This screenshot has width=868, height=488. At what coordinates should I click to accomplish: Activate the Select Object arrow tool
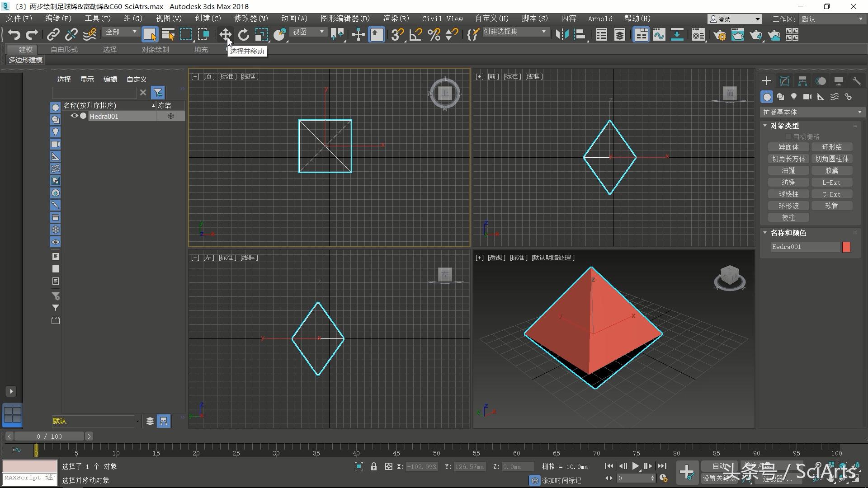tap(150, 34)
